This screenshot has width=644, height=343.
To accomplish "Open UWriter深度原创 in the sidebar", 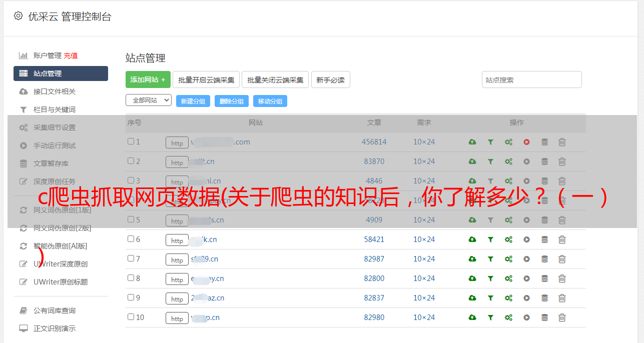I will [61, 264].
